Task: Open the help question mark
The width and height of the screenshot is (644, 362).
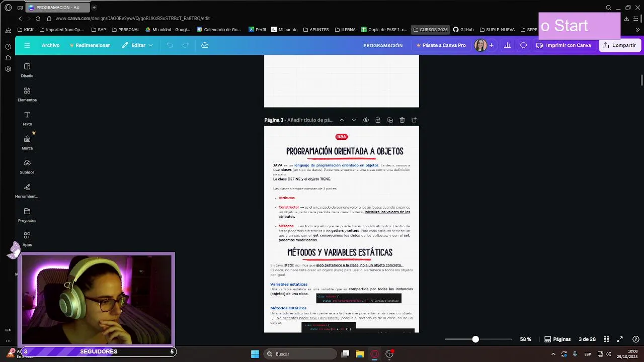Action: pyautogui.click(x=636, y=339)
